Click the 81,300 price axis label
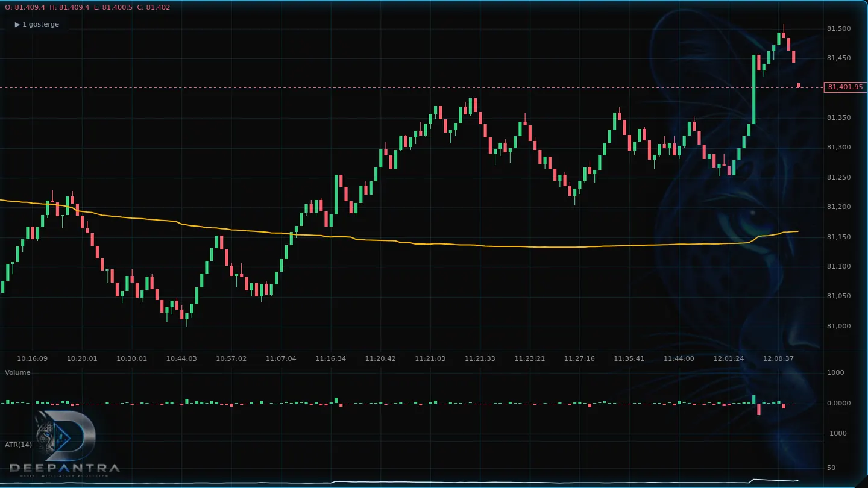This screenshot has height=488, width=868. click(838, 148)
